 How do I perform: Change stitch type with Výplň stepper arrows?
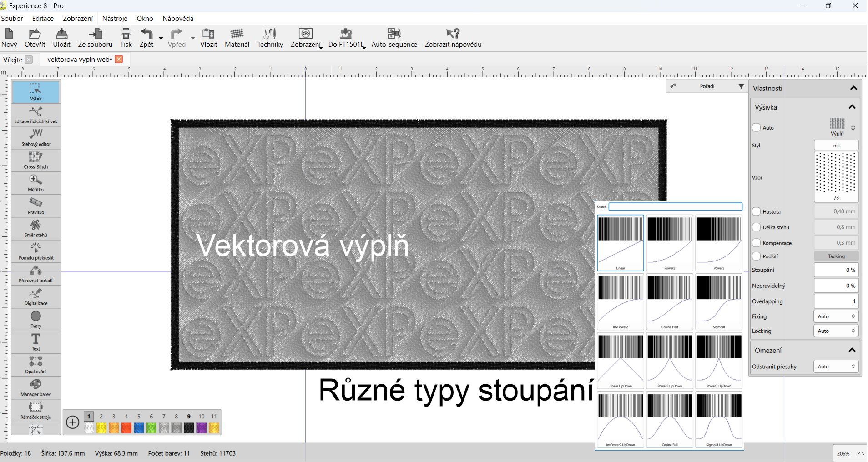coord(853,128)
